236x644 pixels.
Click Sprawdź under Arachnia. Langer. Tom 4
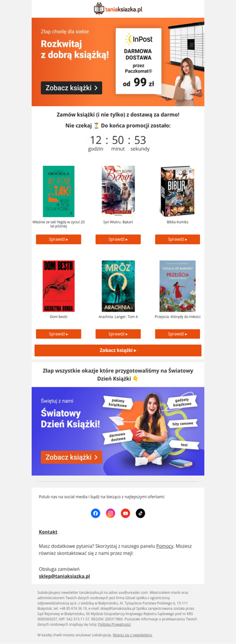point(118,334)
